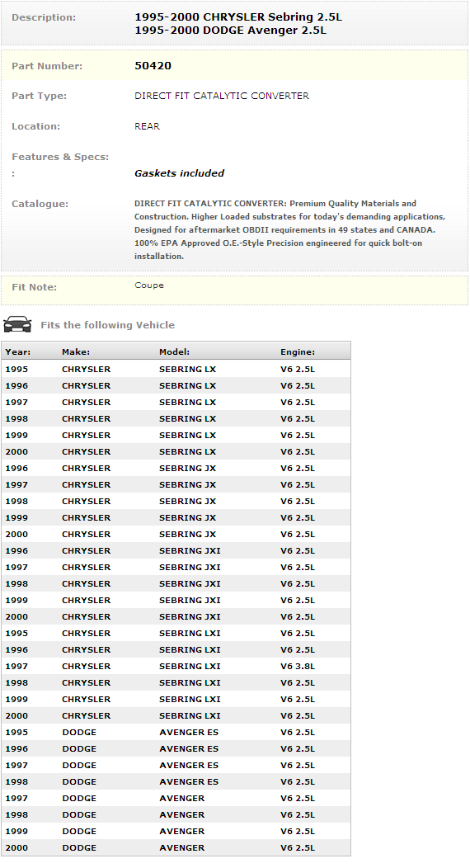Select the 1998 Dodge Avenger ES row

tap(176, 782)
